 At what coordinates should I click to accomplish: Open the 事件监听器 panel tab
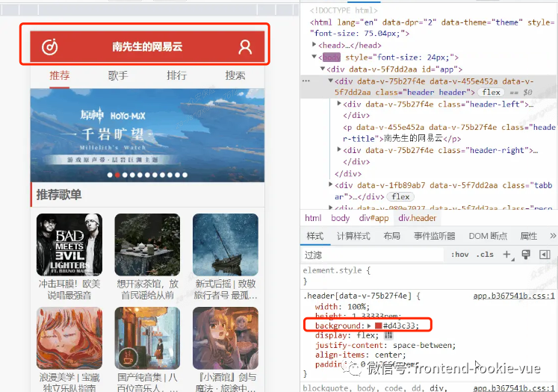tap(435, 236)
